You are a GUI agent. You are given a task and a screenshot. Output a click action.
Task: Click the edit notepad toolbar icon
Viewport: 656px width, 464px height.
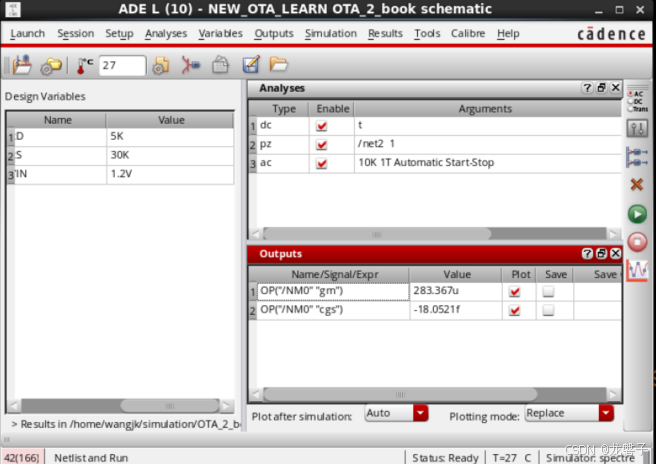point(251,65)
